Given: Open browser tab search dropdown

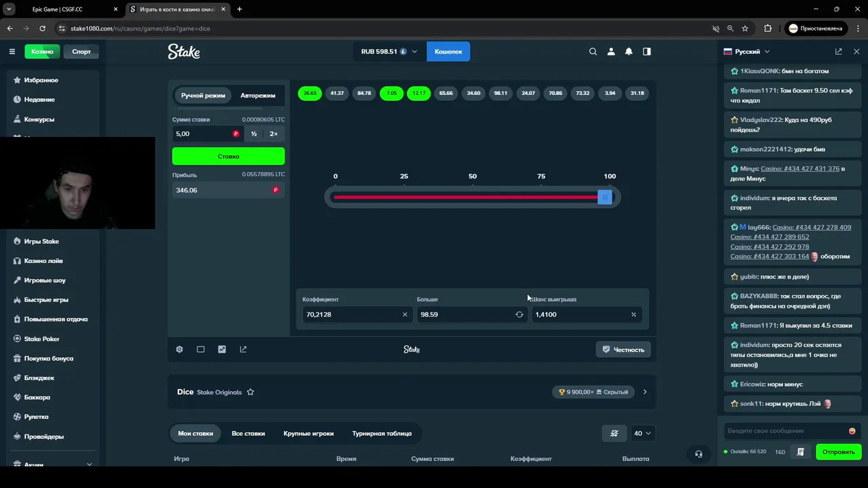Looking at the screenshot, I should point(9,9).
